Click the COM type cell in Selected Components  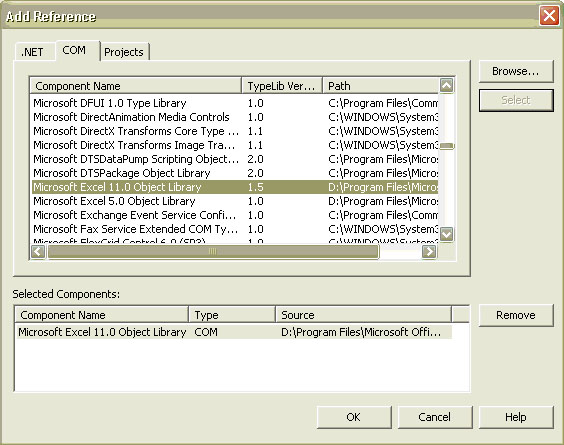[x=206, y=332]
